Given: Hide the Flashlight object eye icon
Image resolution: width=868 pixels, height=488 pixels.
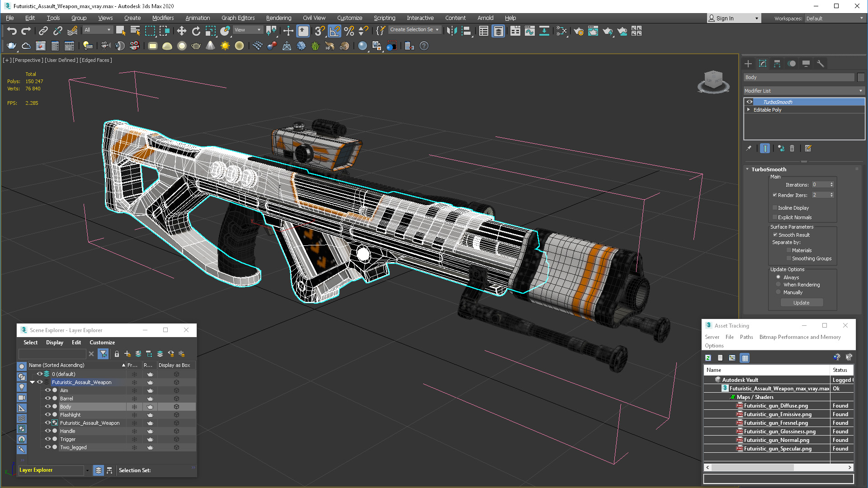Looking at the screenshot, I should [47, 415].
